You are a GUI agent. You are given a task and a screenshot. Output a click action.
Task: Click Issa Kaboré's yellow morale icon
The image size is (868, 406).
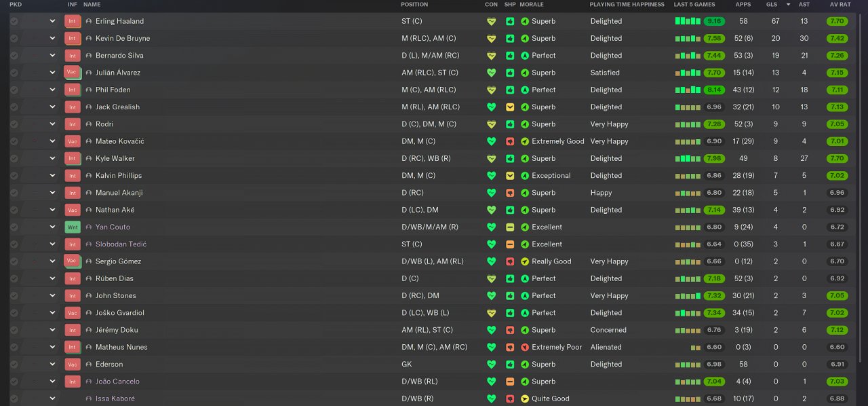click(x=525, y=399)
